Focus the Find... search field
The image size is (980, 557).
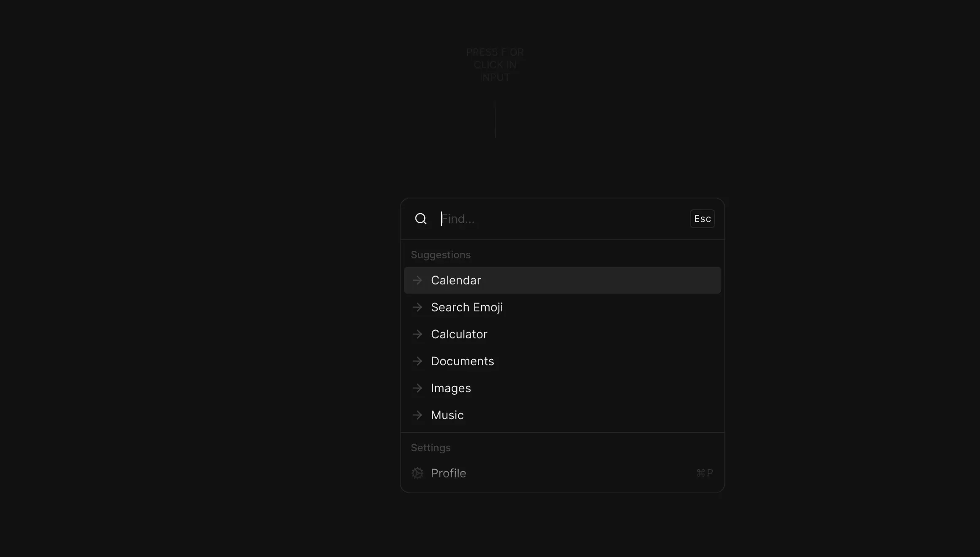563,219
